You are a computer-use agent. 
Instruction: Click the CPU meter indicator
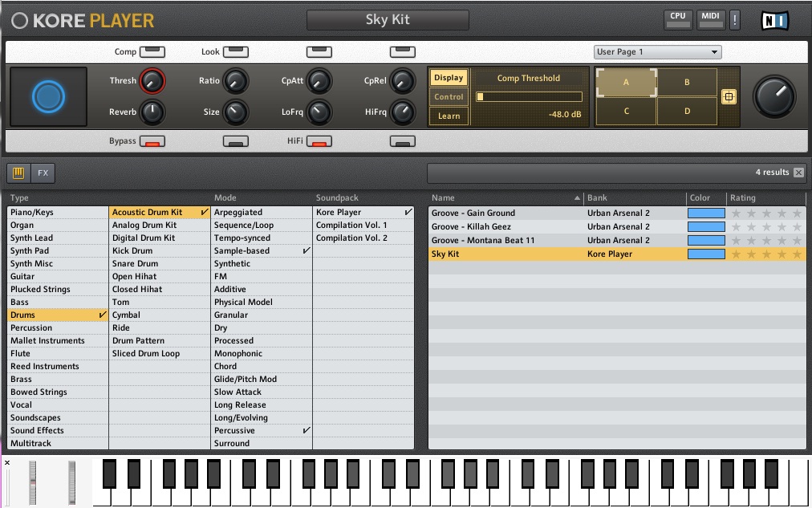(x=678, y=20)
